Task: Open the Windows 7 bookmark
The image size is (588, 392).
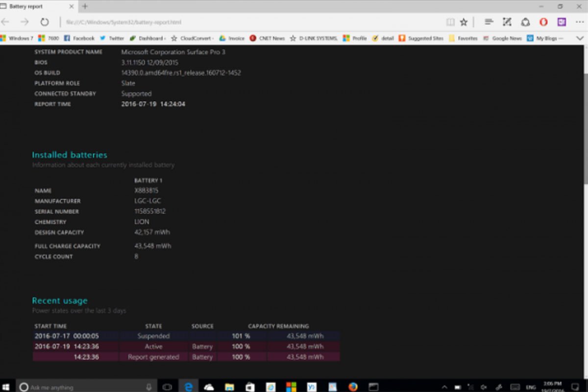Action: coord(17,38)
